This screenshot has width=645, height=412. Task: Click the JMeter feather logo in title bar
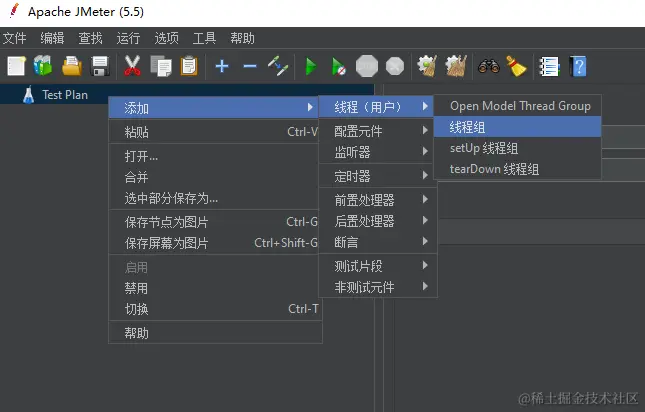point(14,11)
